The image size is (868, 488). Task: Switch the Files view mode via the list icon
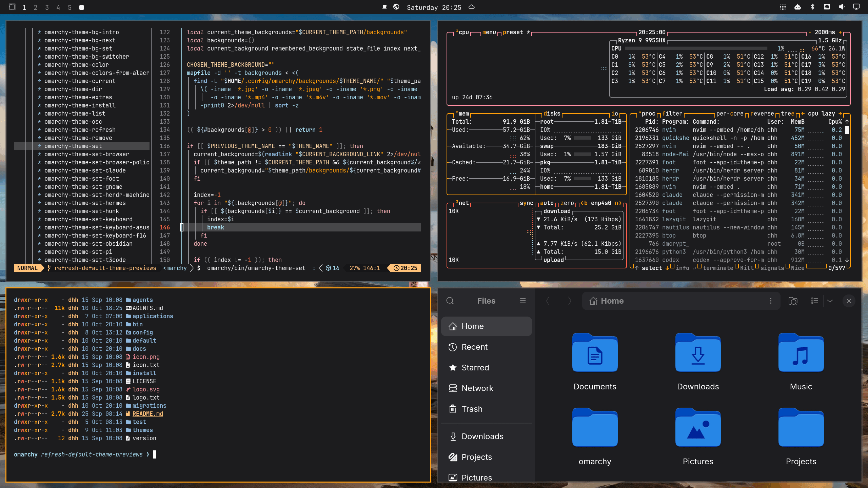(x=814, y=301)
